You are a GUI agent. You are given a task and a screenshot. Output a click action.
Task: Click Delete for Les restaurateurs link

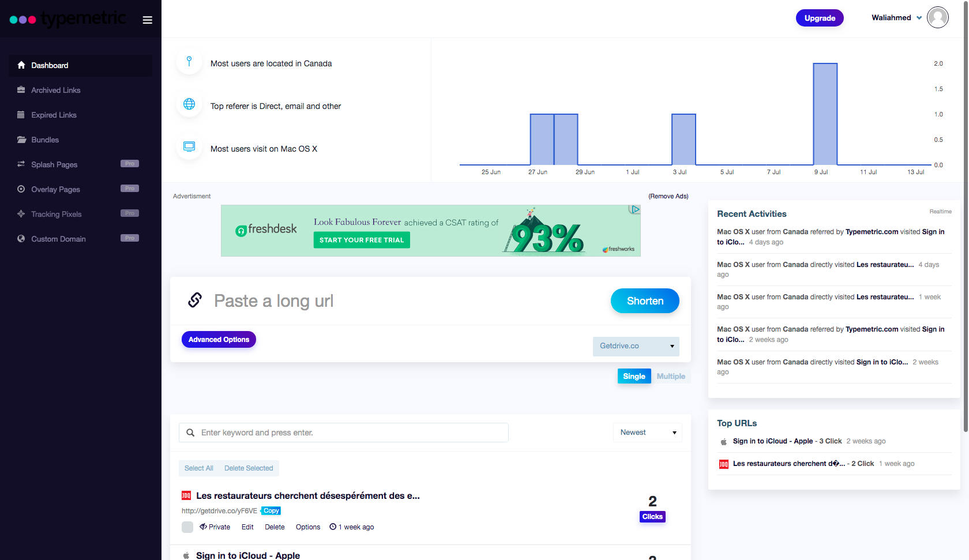pos(275,527)
